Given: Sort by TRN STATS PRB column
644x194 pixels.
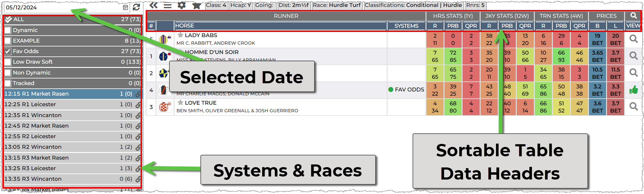Looking at the screenshot, I should [x=561, y=26].
